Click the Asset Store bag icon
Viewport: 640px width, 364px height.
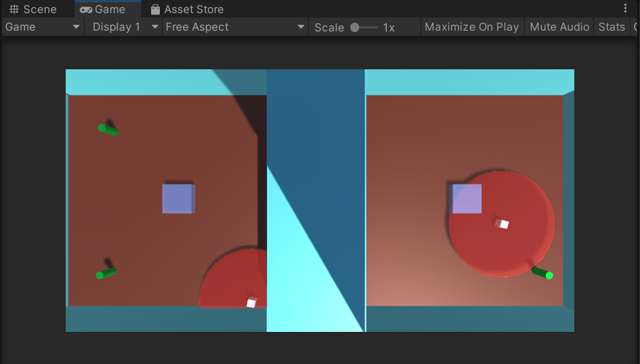pos(155,9)
